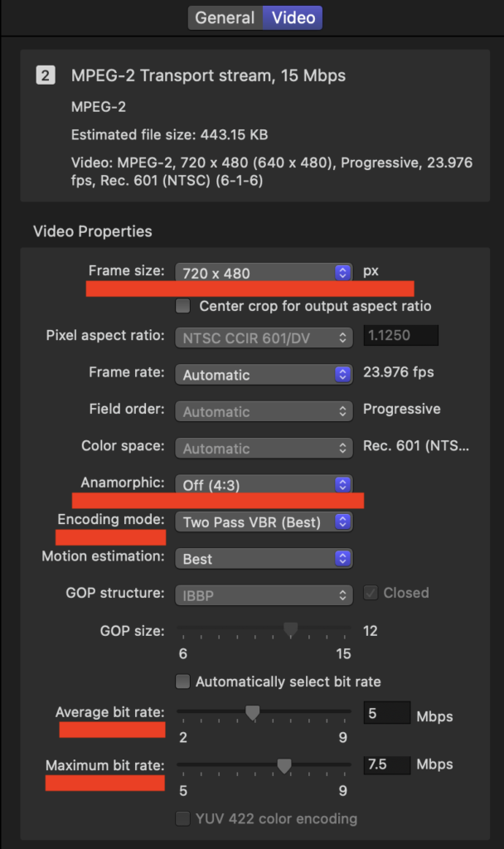Switch to the General tab
Screen dimensions: 504x849
225,17
